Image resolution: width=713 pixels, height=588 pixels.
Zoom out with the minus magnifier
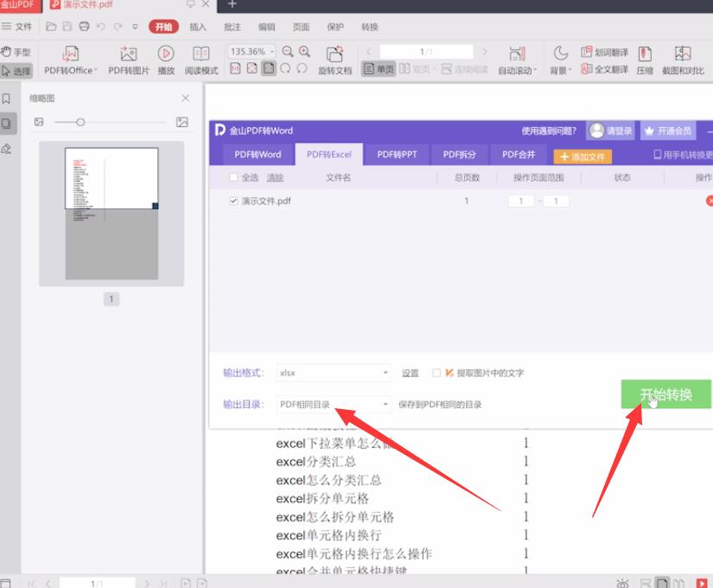[288, 51]
